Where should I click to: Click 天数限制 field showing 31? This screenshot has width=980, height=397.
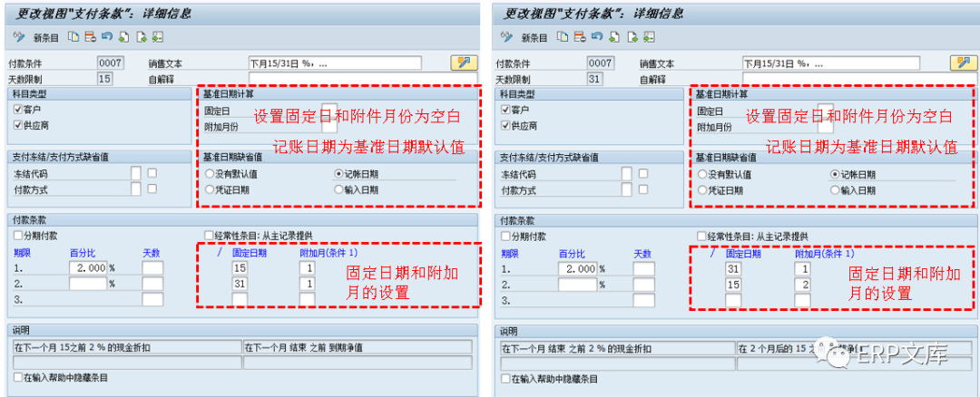pyautogui.click(x=595, y=79)
